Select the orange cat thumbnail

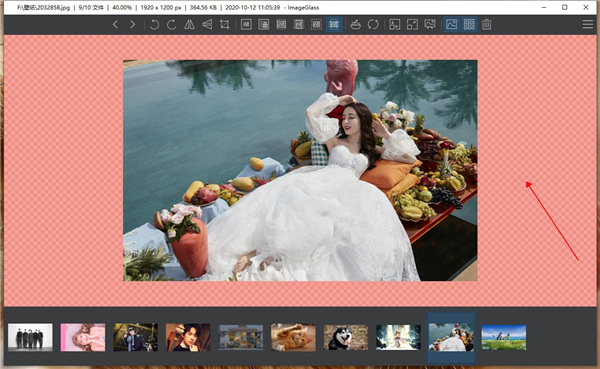tap(293, 337)
